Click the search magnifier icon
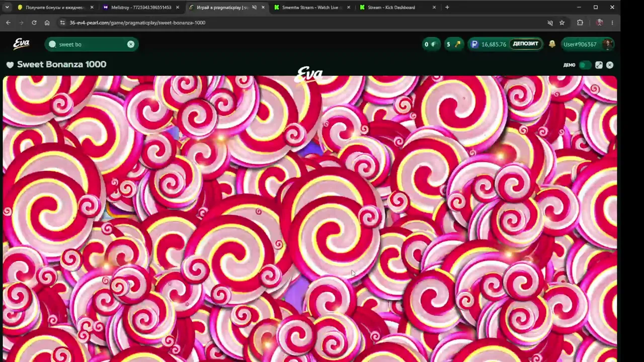This screenshot has height=362, width=644. click(x=52, y=44)
